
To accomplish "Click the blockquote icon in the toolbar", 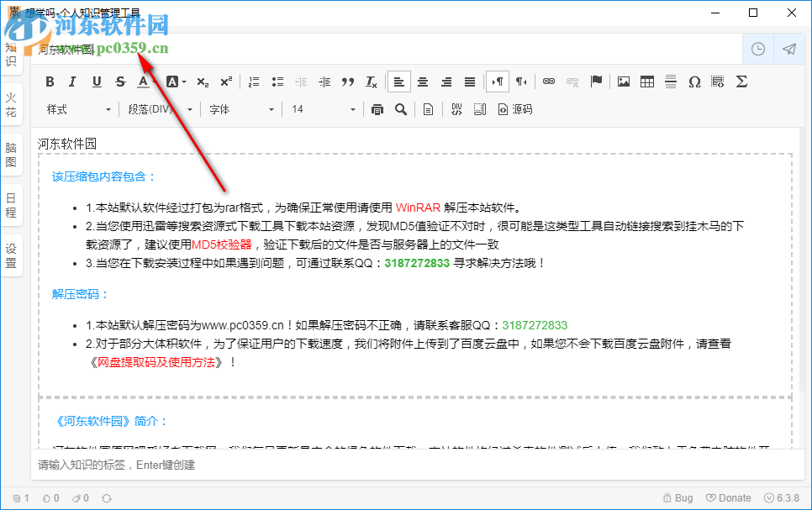I will 348,81.
